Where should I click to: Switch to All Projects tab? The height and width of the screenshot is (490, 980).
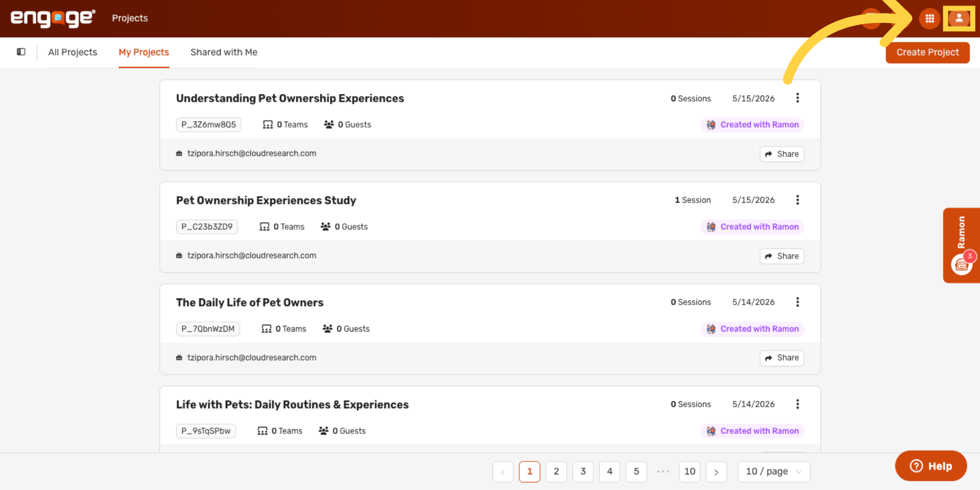73,52
